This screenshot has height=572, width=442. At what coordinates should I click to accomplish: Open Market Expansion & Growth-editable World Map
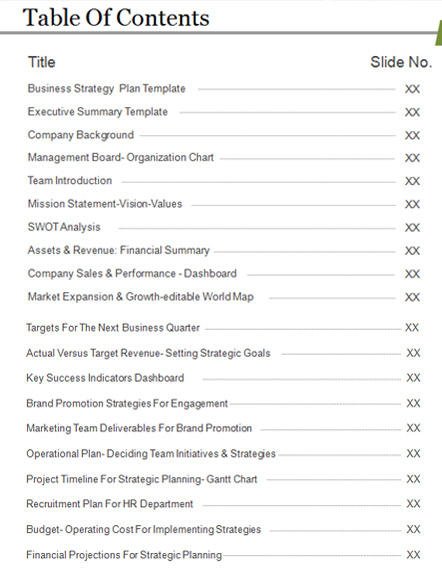point(141,297)
